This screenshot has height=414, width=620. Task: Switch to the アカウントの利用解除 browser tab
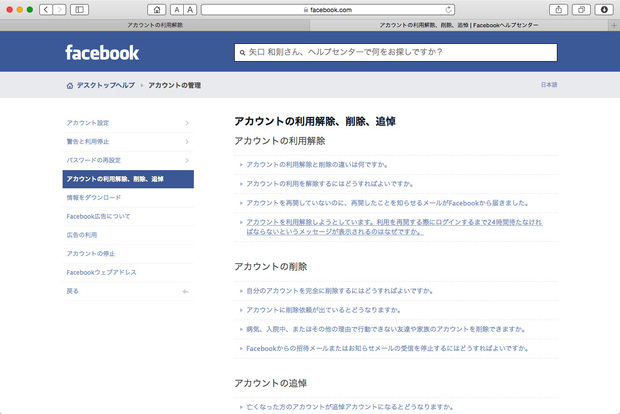click(154, 24)
